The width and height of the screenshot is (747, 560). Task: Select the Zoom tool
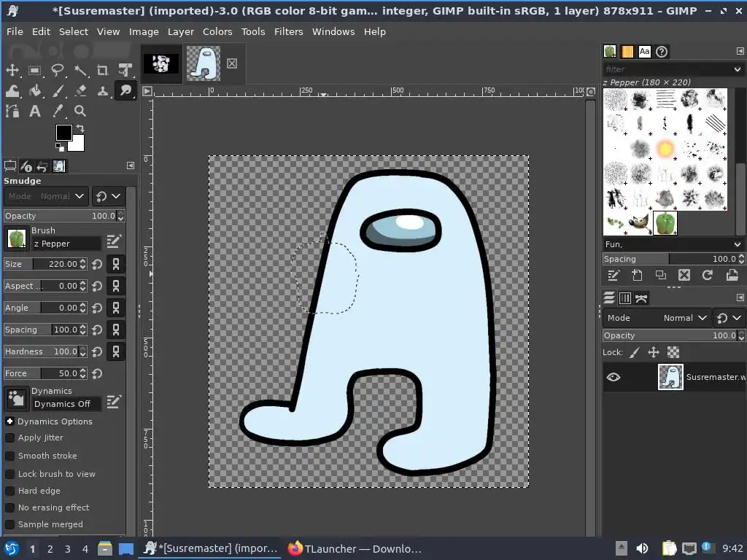[80, 111]
